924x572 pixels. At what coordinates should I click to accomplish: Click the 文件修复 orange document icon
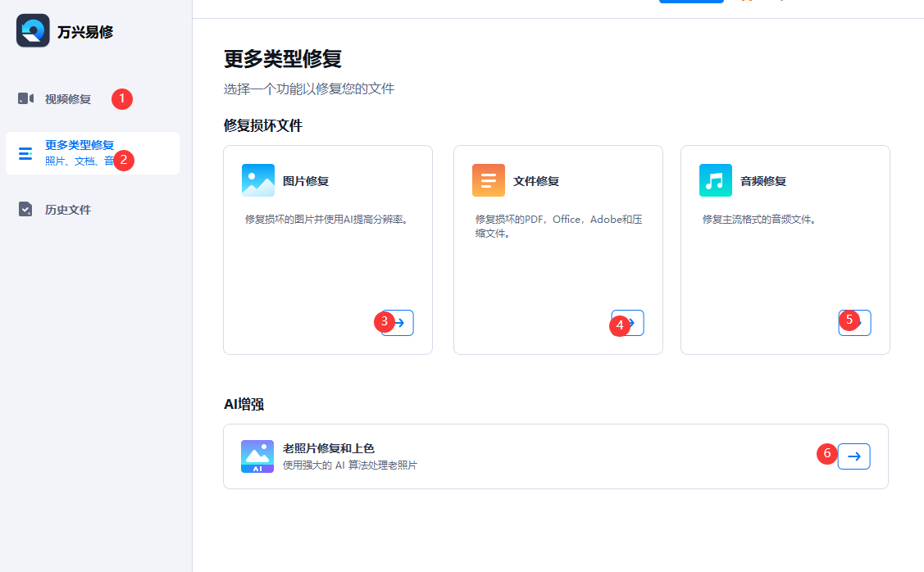point(488,179)
